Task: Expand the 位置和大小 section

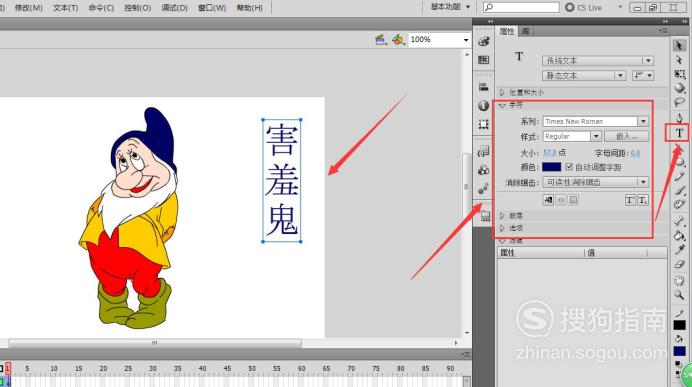Action: [x=502, y=92]
